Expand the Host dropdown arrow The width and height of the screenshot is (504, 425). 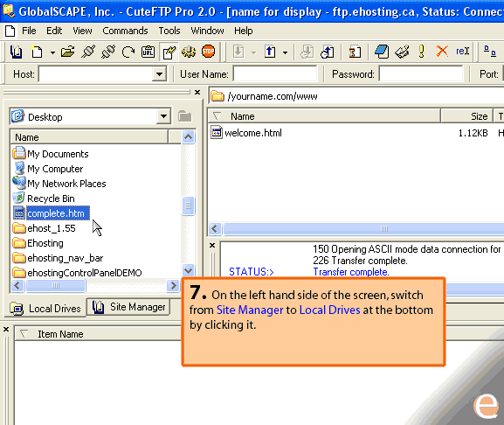[159, 74]
